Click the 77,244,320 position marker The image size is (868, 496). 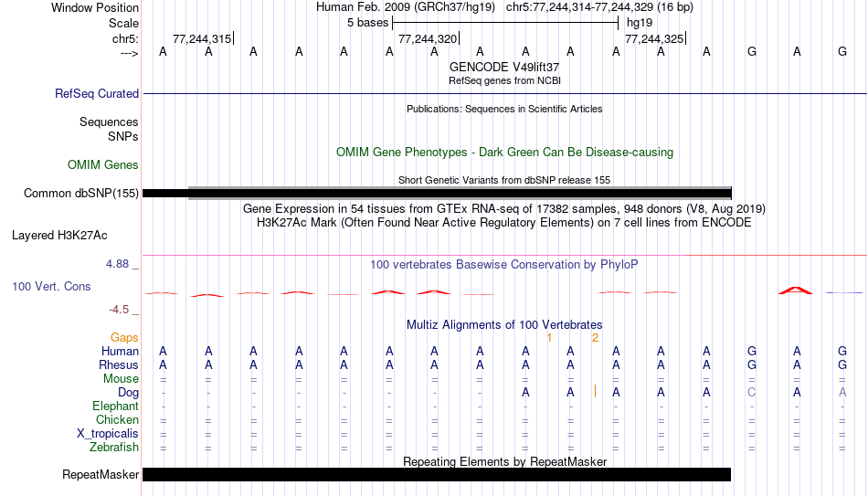tap(429, 38)
